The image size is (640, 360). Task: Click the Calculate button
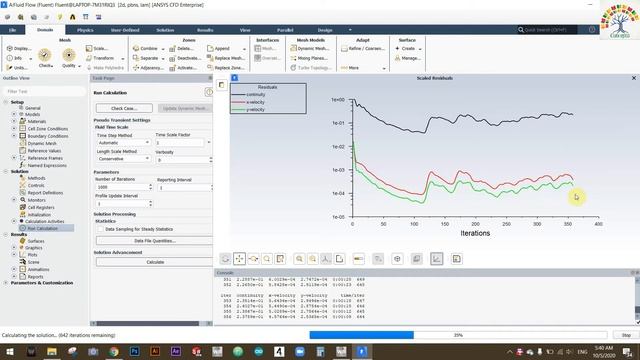[x=154, y=262]
